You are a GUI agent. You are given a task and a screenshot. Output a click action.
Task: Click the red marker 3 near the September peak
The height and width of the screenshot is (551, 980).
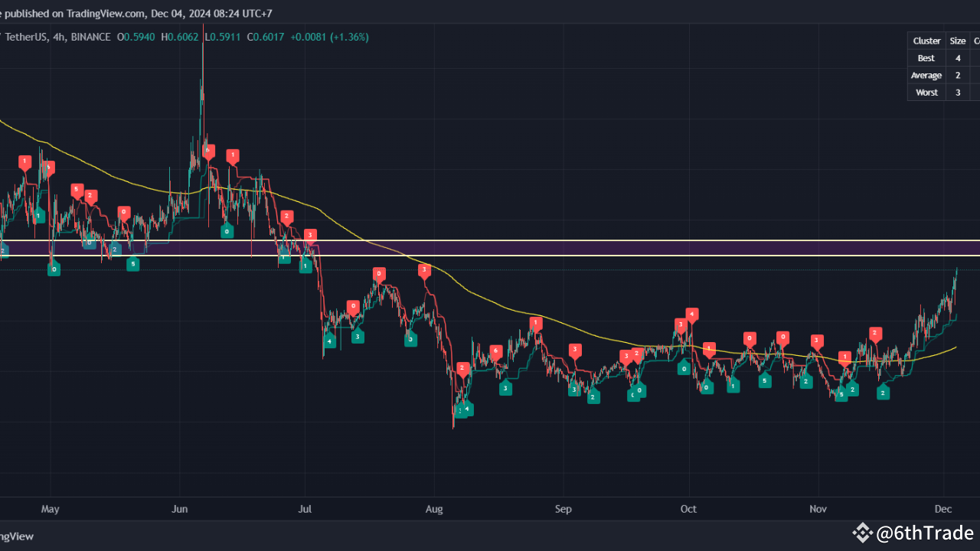click(575, 350)
